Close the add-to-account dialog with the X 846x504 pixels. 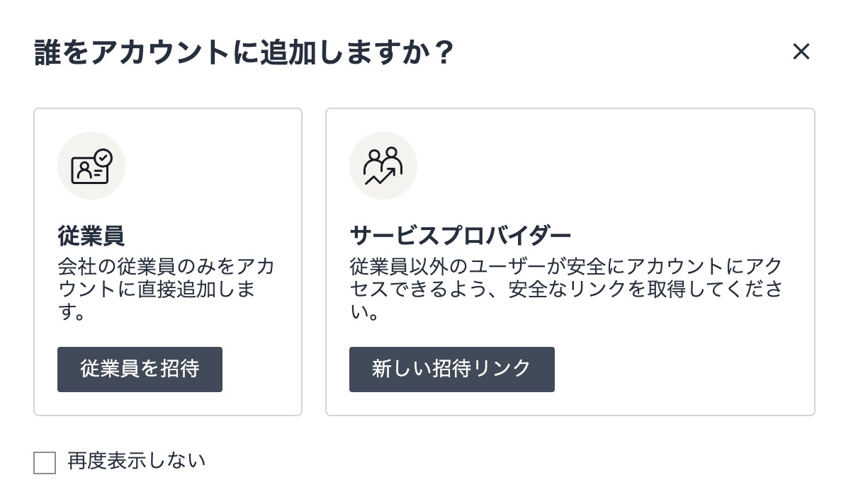[x=801, y=52]
